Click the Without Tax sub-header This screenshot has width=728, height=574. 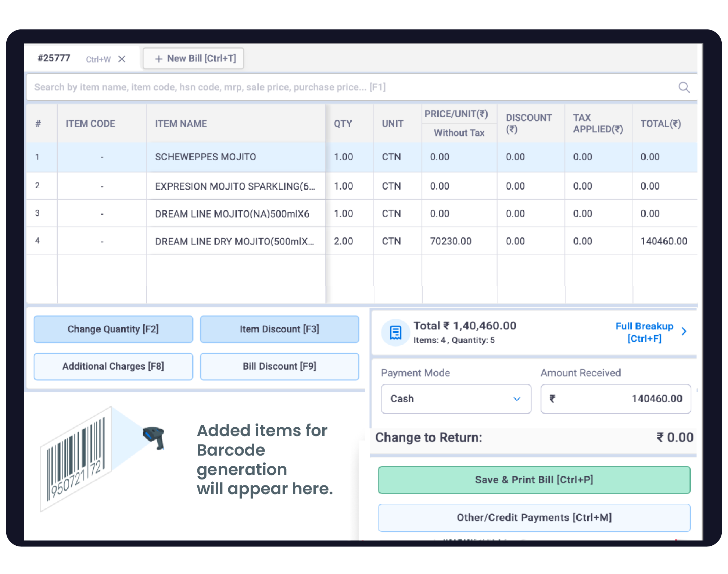click(x=459, y=133)
